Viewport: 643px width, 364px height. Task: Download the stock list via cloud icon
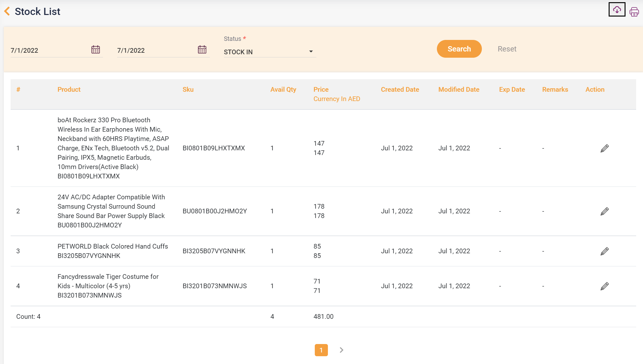coord(617,10)
